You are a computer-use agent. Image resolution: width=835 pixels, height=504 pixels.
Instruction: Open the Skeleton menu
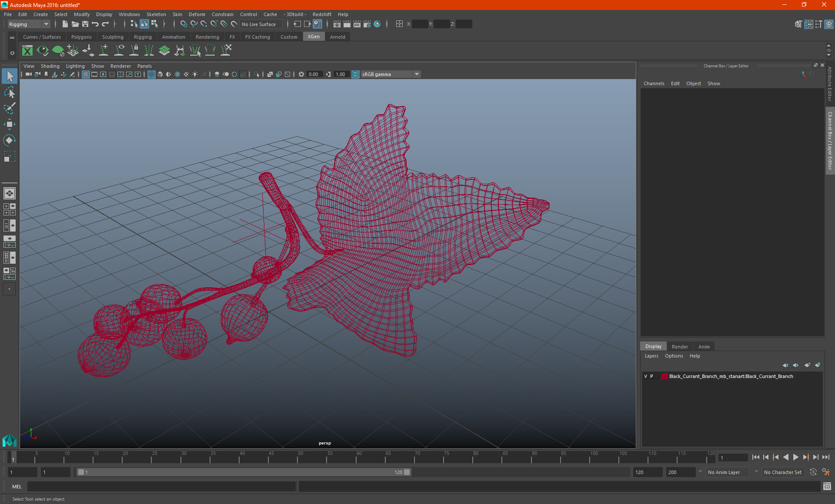tap(156, 14)
